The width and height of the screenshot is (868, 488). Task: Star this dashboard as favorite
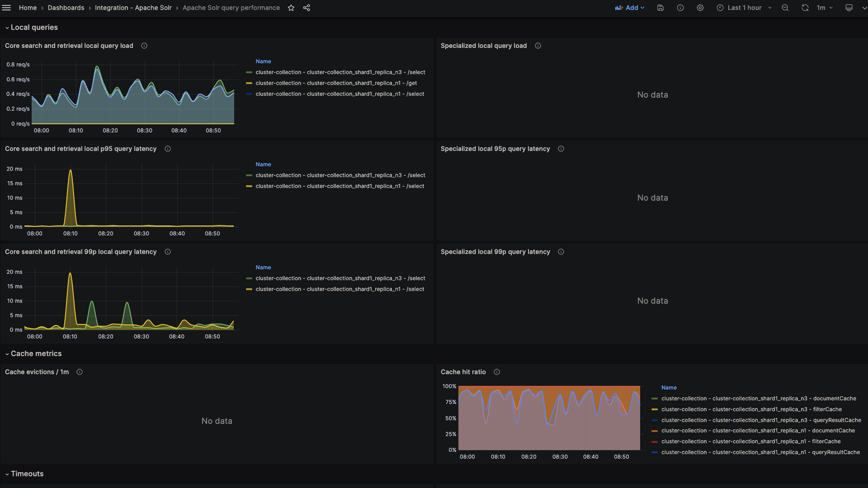click(291, 8)
